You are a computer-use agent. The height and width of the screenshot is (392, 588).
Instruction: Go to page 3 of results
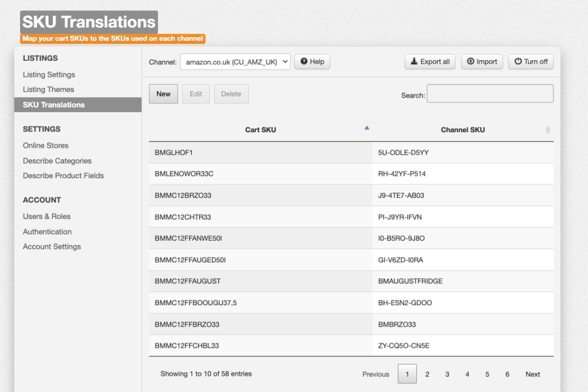click(447, 374)
